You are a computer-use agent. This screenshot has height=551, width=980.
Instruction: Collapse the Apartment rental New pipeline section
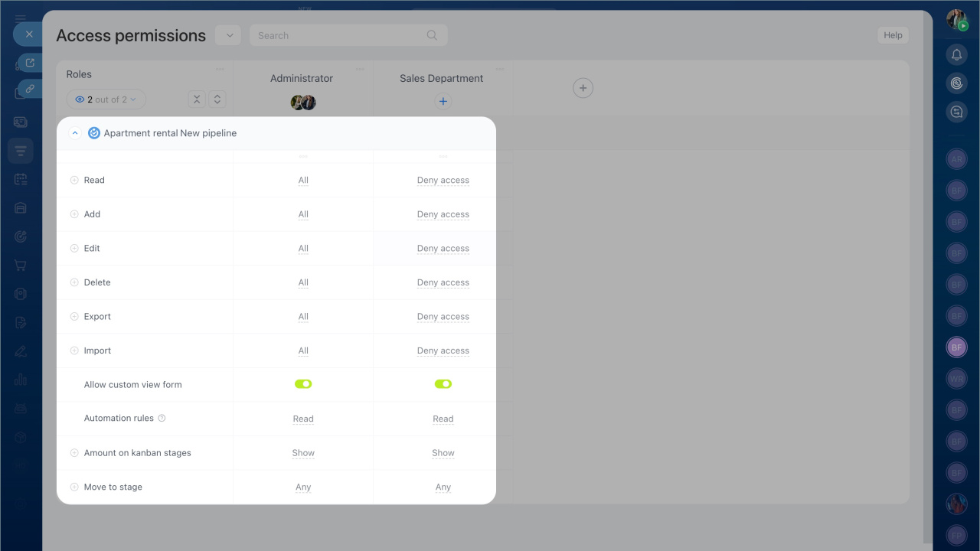point(75,133)
